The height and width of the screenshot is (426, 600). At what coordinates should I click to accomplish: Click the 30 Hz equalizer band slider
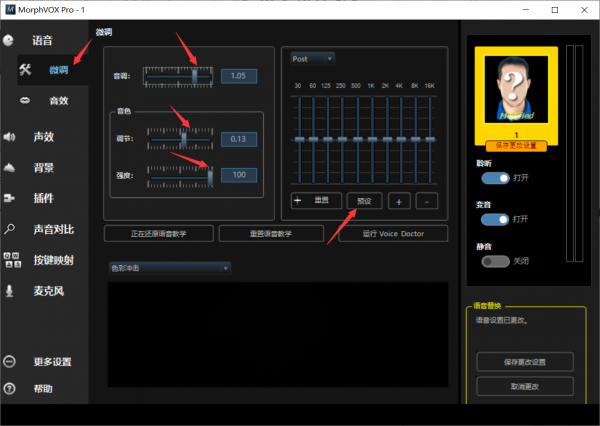[299, 140]
